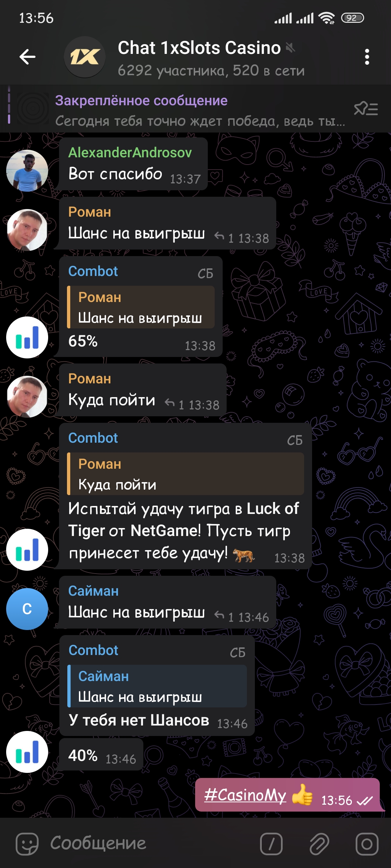Open AlexanderAndrosov's profile photo

click(27, 170)
